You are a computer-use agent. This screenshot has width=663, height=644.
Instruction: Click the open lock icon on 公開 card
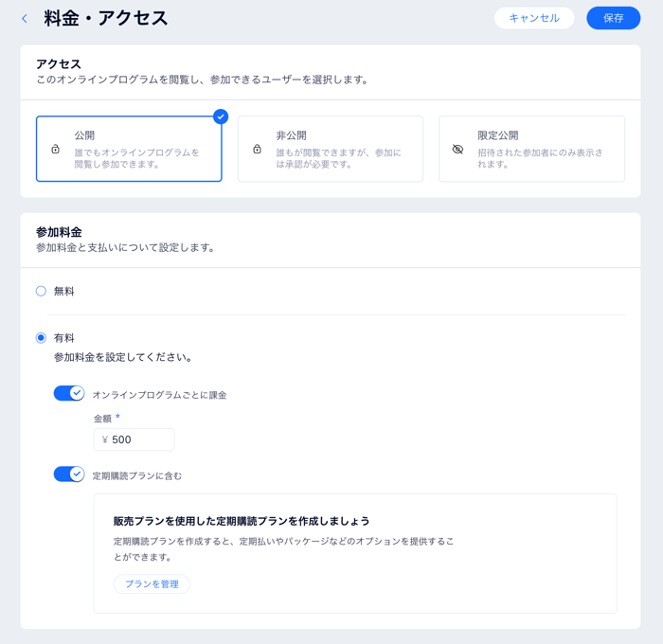click(55, 149)
